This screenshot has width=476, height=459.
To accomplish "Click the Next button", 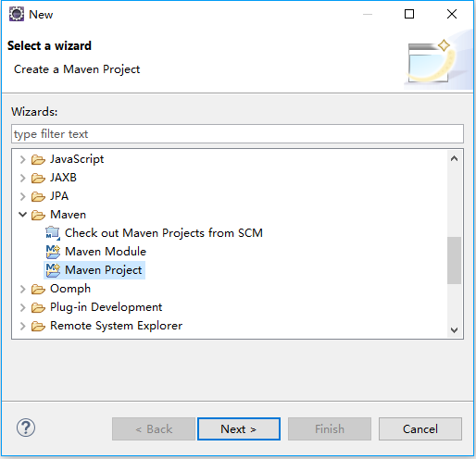I will 239,429.
